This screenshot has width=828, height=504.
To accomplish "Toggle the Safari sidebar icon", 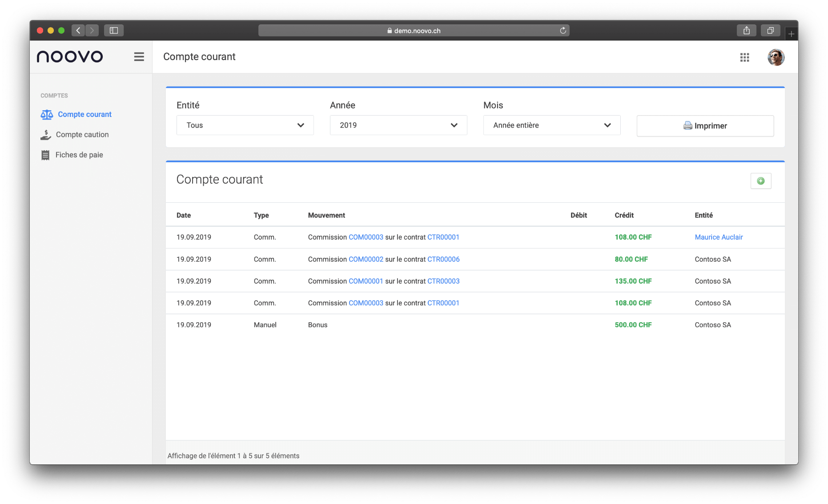I will pyautogui.click(x=114, y=31).
